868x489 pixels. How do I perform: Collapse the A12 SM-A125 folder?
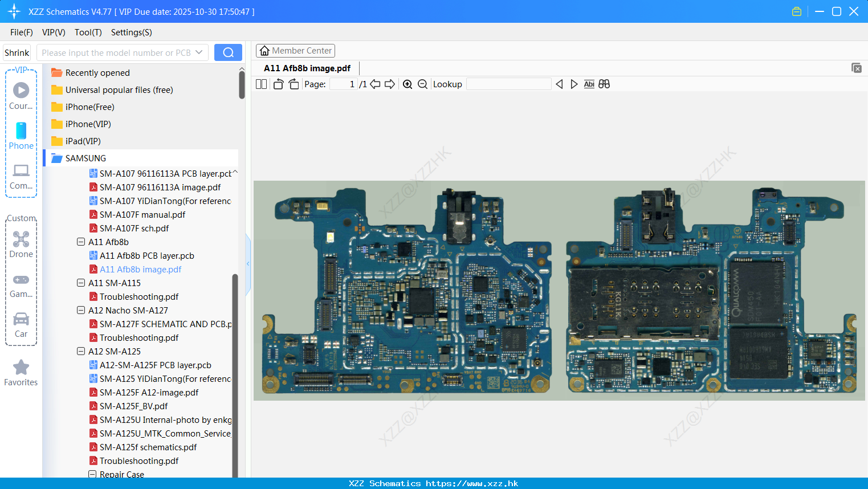point(81,351)
